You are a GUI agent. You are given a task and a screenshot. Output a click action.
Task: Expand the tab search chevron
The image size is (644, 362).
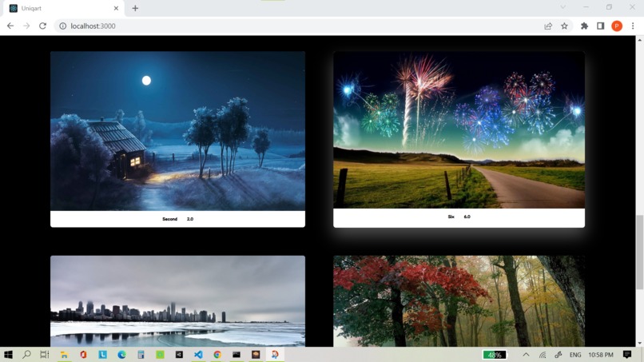[563, 7]
